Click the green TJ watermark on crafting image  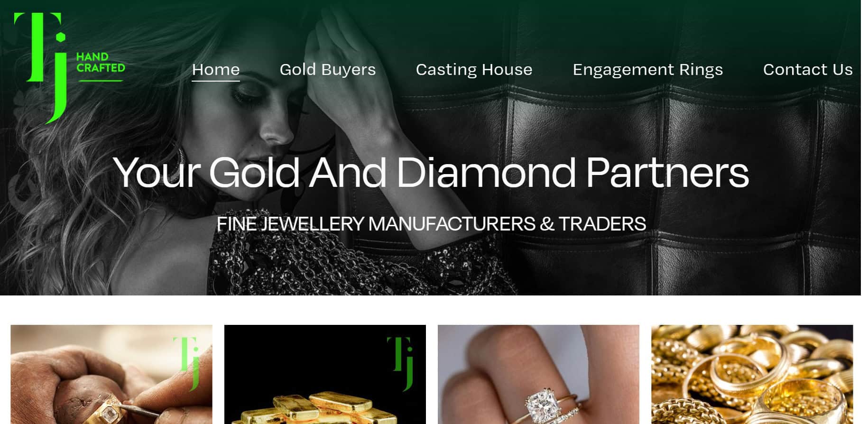[x=186, y=364]
